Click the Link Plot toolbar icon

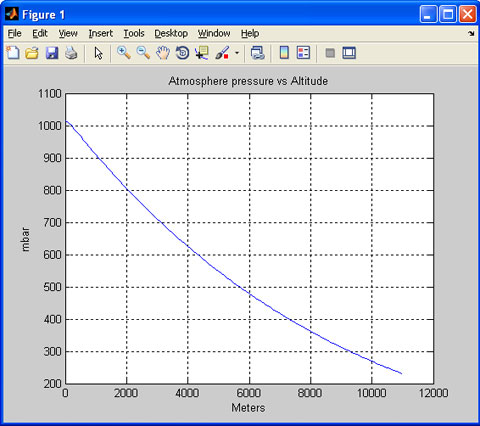[257, 53]
